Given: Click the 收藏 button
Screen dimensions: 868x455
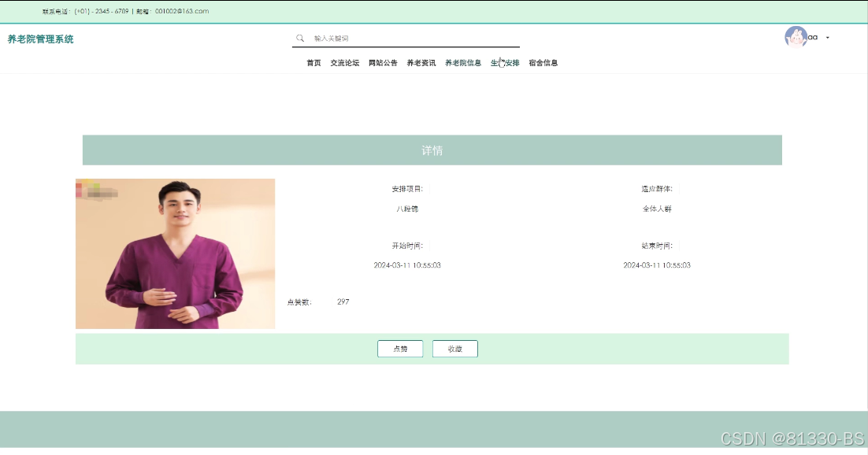Looking at the screenshot, I should coord(455,349).
